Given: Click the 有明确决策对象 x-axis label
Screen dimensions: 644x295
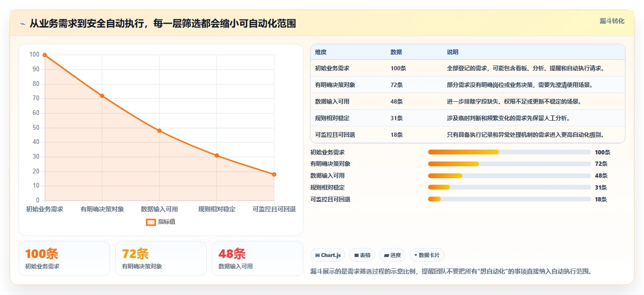Looking at the screenshot, I should click(102, 209).
